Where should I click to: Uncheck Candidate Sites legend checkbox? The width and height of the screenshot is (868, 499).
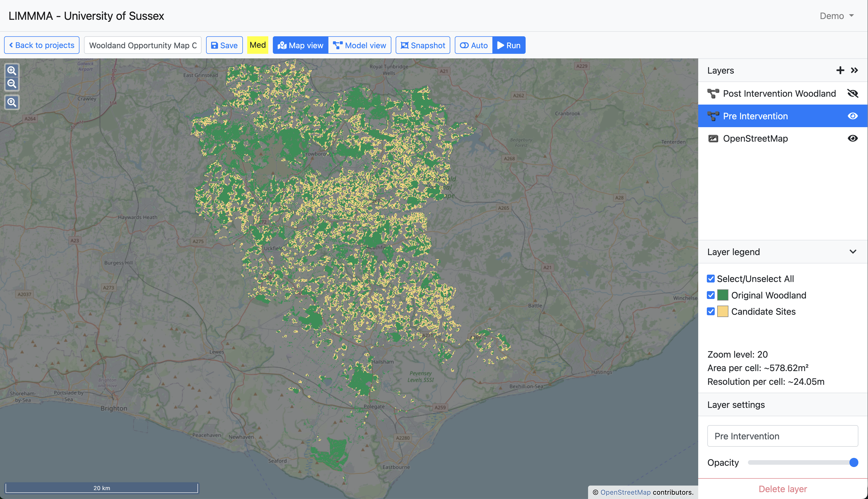click(x=711, y=311)
